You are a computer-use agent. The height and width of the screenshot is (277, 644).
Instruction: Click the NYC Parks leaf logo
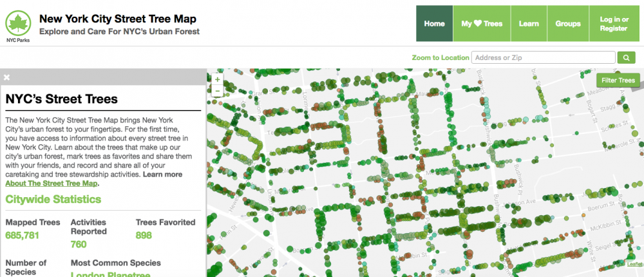[x=18, y=23]
